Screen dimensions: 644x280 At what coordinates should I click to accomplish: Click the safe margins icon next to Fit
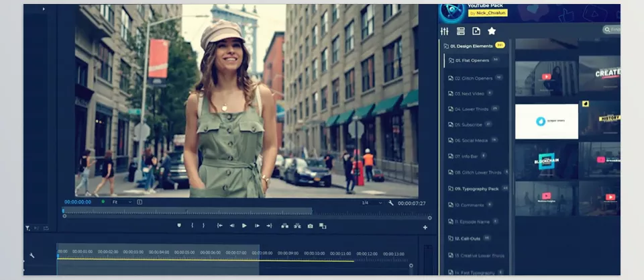click(x=140, y=202)
